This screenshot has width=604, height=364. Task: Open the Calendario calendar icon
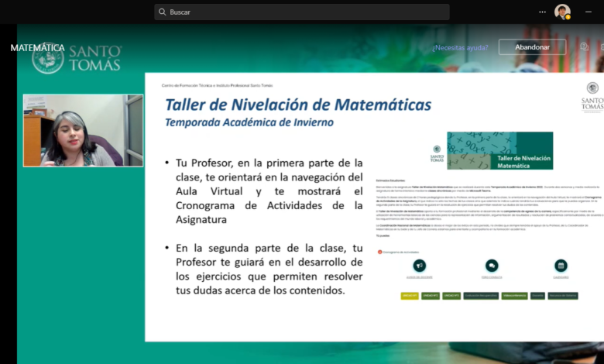(x=561, y=266)
